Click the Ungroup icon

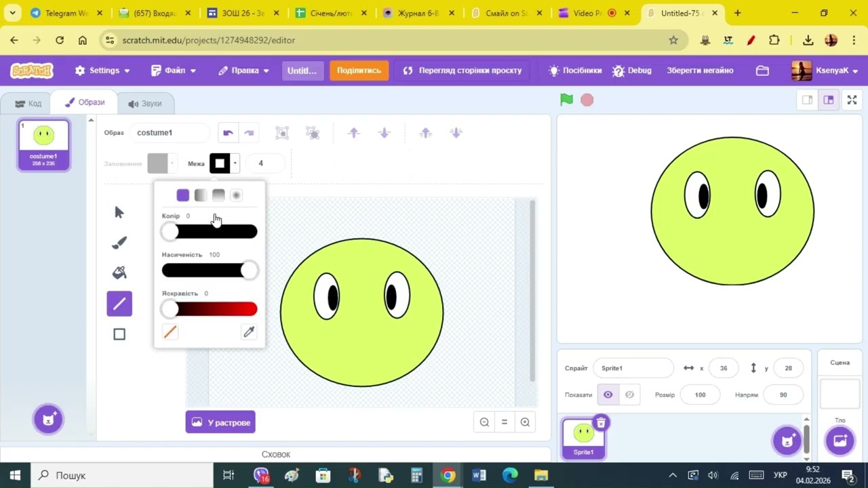[x=313, y=133]
